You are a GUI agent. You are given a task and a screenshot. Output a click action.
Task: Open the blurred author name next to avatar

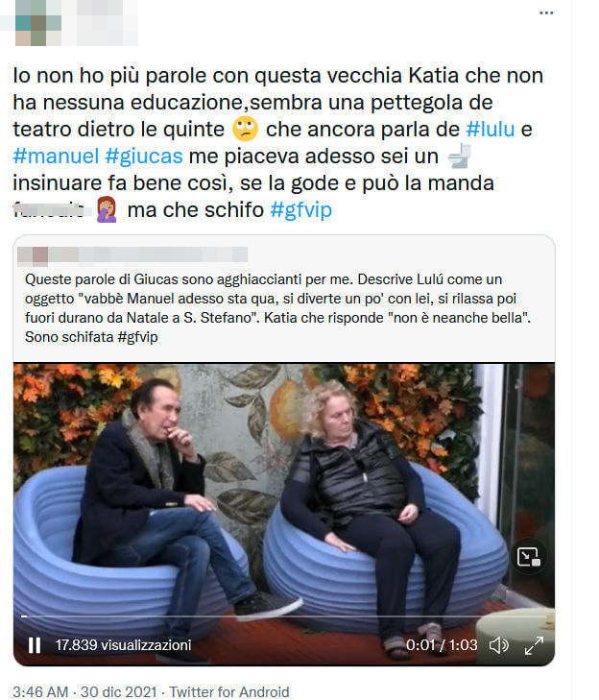click(x=108, y=23)
